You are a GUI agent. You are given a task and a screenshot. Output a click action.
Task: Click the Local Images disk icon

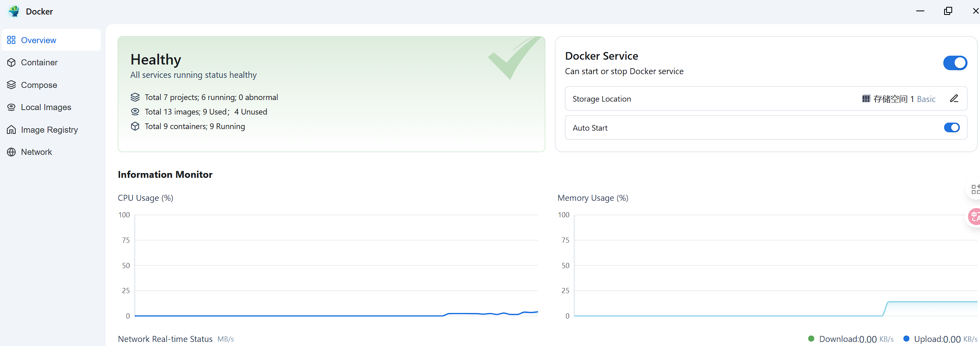click(x=11, y=107)
